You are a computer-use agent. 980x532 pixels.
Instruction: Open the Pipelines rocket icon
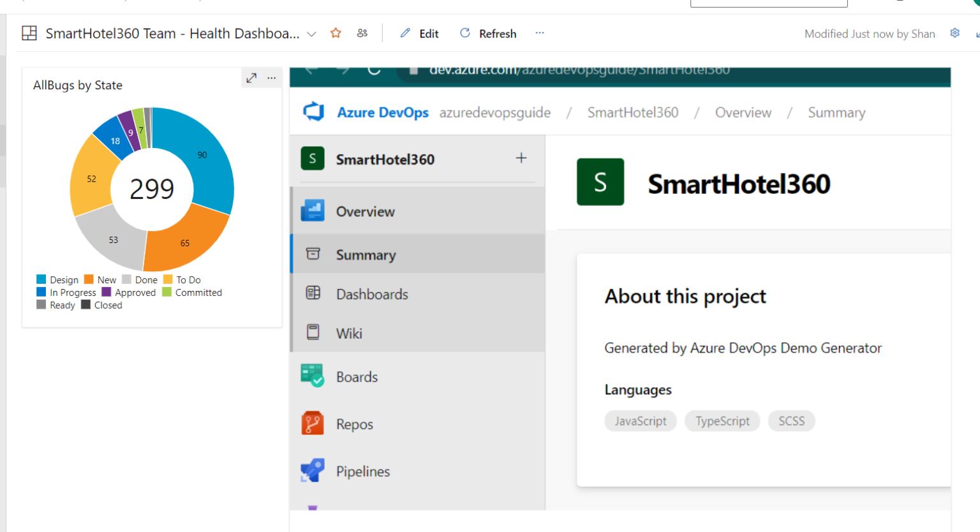312,471
